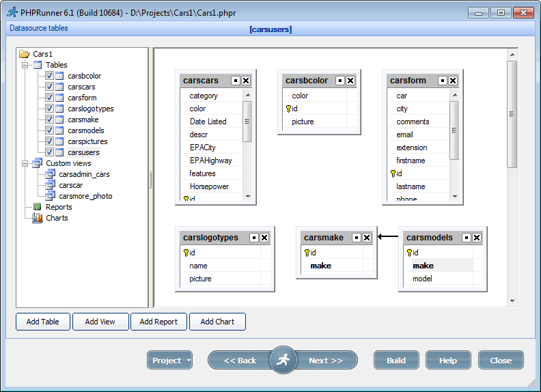This screenshot has height=392, width=541.
Task: Click the carsadmin_cars view icon
Action: click(51, 174)
